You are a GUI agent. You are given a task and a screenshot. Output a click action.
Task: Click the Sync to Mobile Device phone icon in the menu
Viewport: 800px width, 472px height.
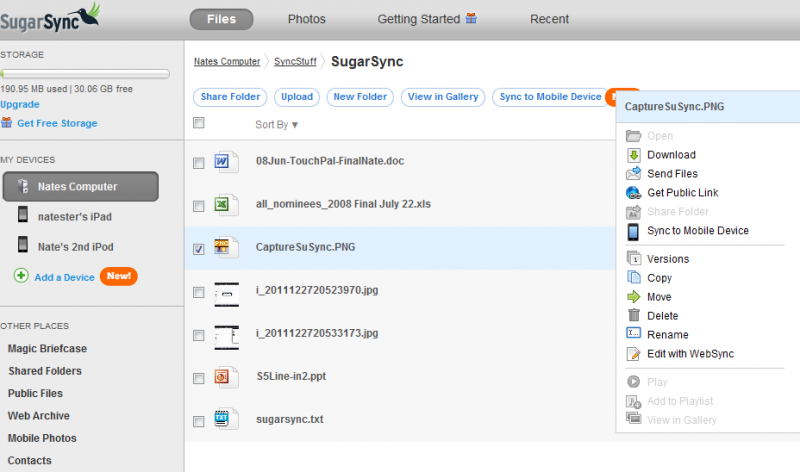point(633,232)
